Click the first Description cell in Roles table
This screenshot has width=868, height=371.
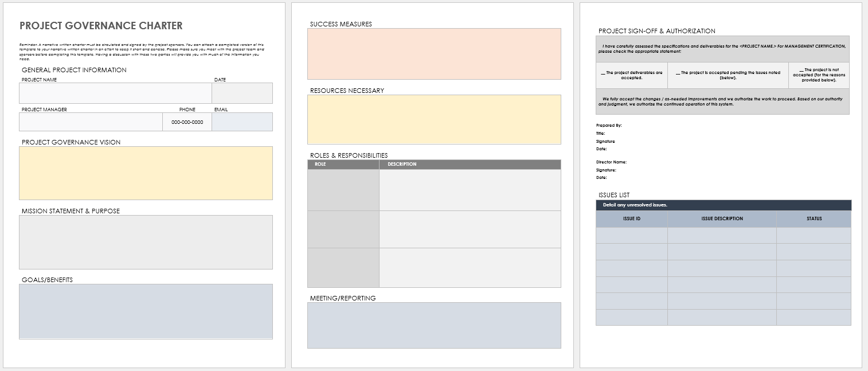tap(470, 190)
